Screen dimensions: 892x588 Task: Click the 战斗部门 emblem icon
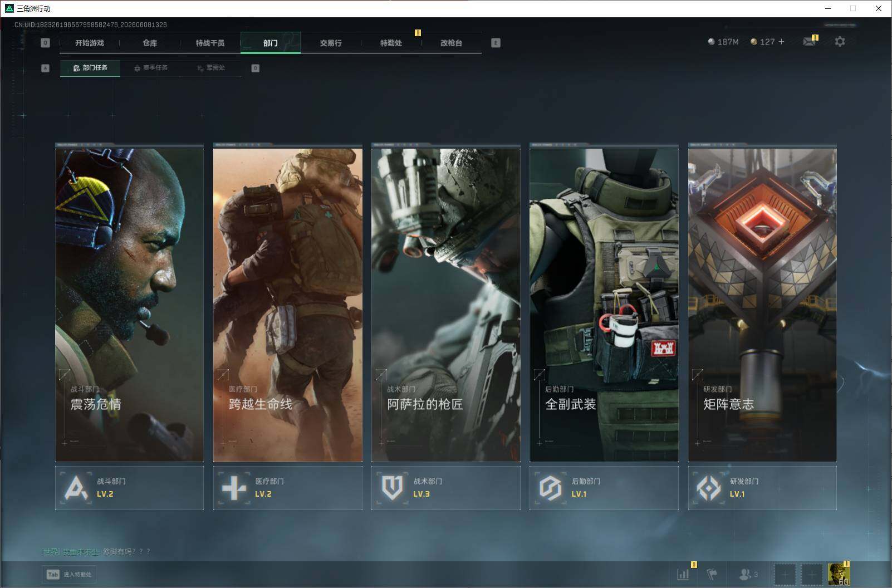click(76, 488)
